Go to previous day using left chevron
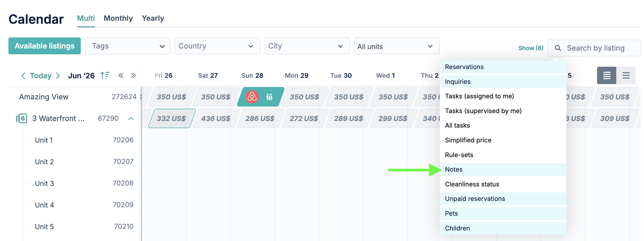The height and width of the screenshot is (241, 644). pyautogui.click(x=23, y=76)
